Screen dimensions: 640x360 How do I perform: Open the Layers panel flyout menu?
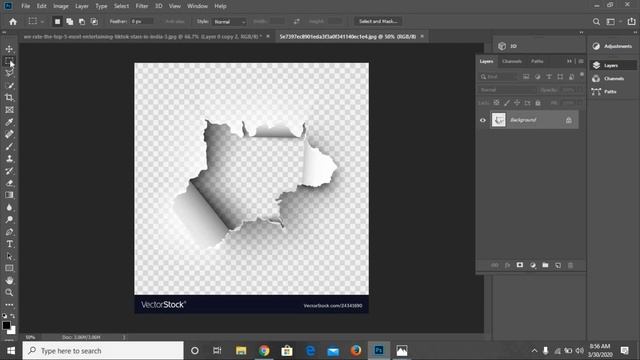581,61
